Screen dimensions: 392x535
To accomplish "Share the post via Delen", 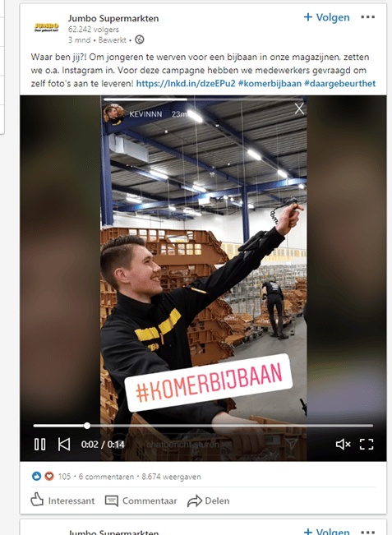I will (209, 500).
